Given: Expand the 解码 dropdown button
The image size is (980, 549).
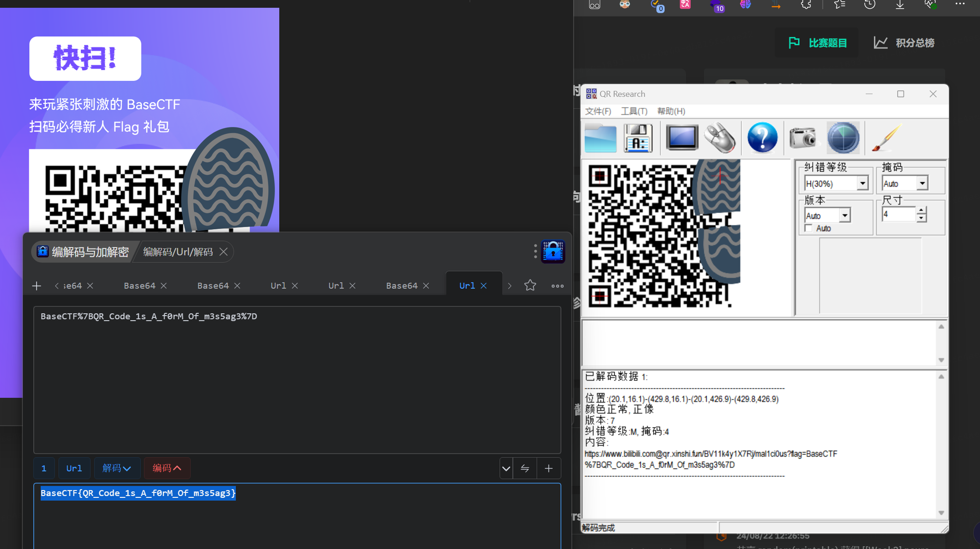Looking at the screenshot, I should 117,468.
